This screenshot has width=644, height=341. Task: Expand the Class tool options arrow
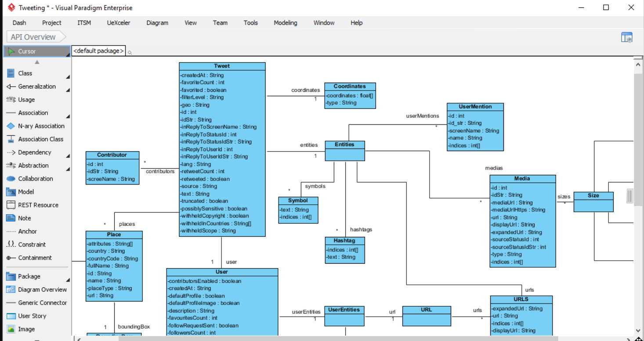pos(68,77)
